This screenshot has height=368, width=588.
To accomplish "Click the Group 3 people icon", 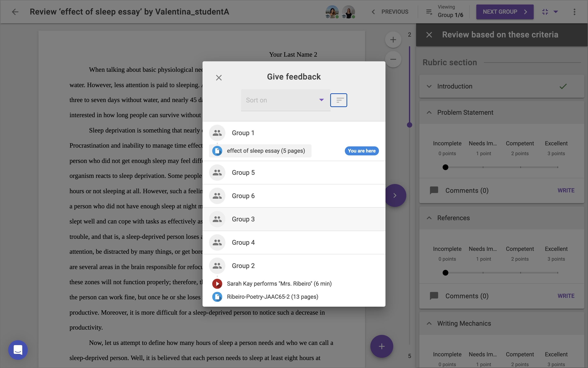I will (x=217, y=219).
